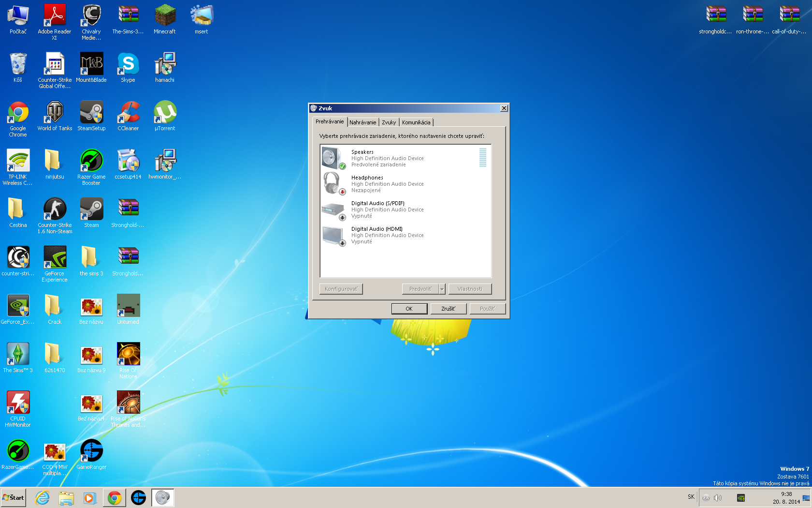Launch Steam desktop shortcut
The image size is (812, 508).
click(x=91, y=213)
